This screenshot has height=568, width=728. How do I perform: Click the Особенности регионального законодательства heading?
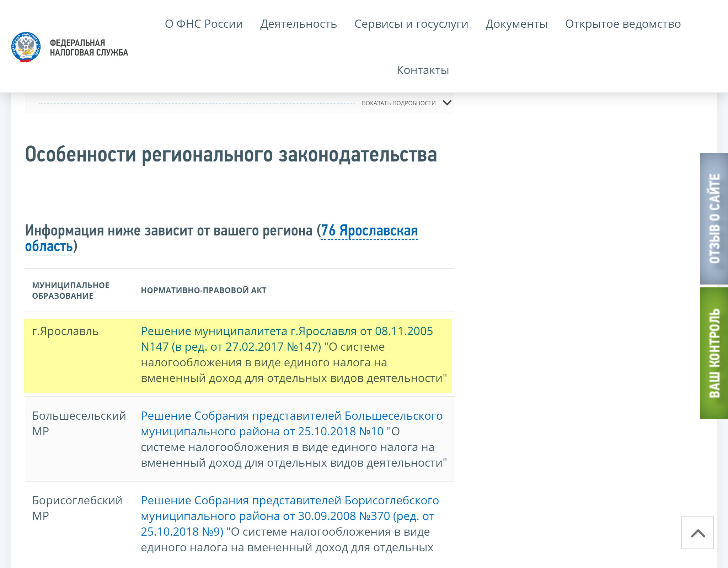coord(231,154)
